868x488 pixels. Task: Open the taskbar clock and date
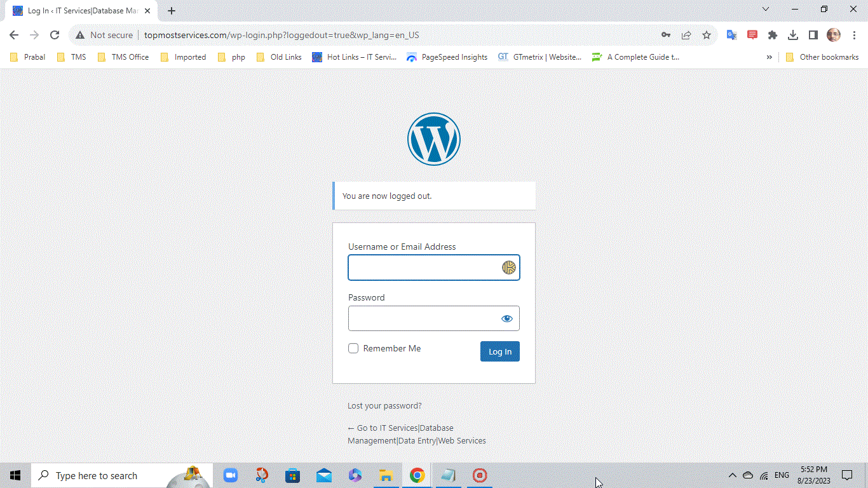tap(814, 475)
